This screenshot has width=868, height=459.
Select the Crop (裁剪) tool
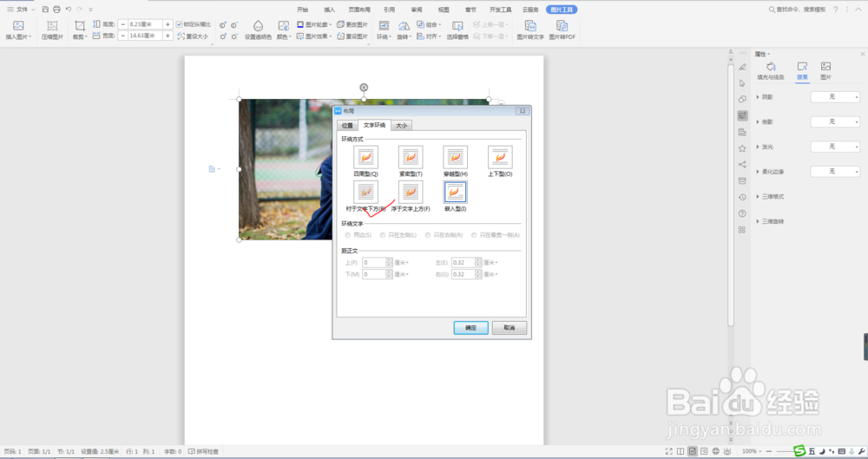click(x=80, y=26)
